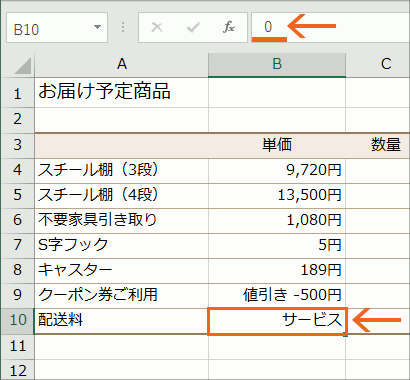Screen dimensions: 410x380
Task: Select row 1 header
Action: coord(17,93)
